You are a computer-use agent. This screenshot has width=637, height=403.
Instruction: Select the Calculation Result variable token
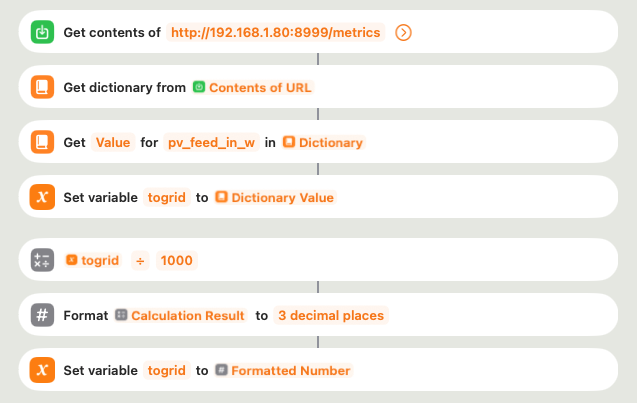pos(180,316)
